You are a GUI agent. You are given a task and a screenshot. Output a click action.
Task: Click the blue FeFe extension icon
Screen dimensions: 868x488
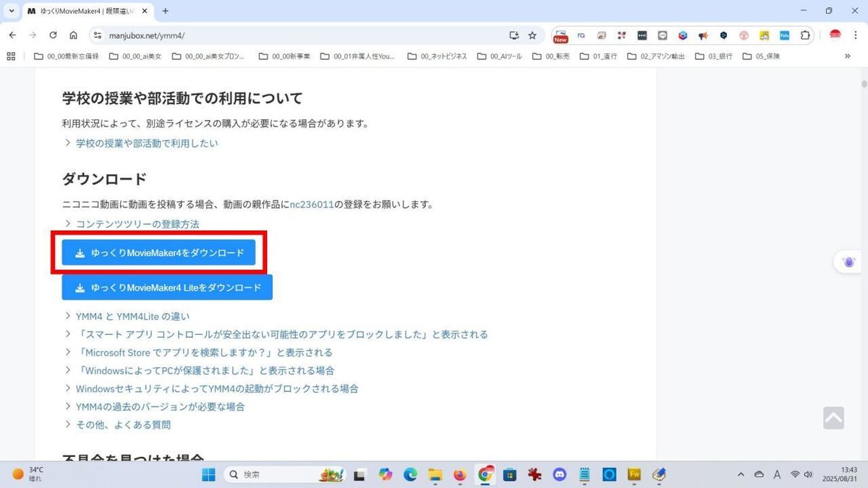point(784,35)
